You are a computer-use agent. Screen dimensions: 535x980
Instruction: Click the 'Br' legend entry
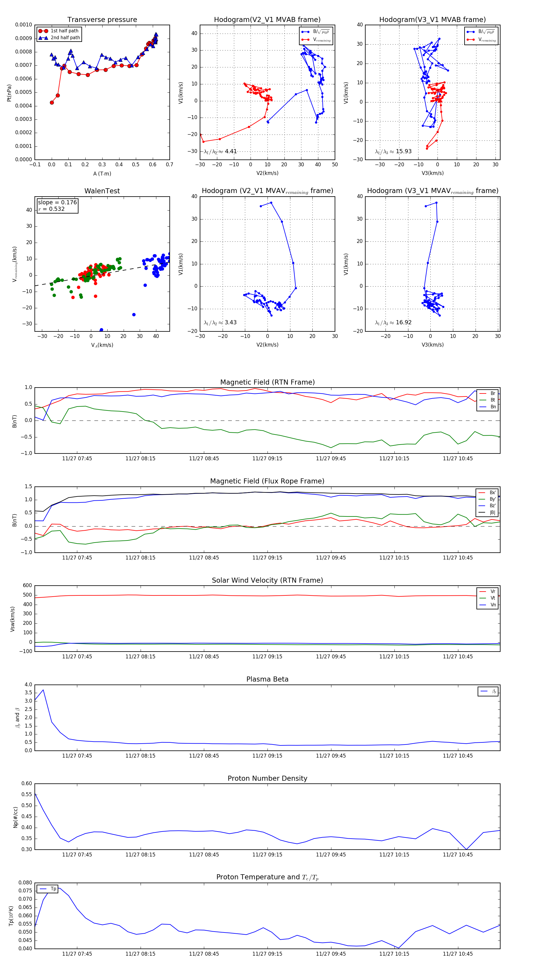[488, 393]
